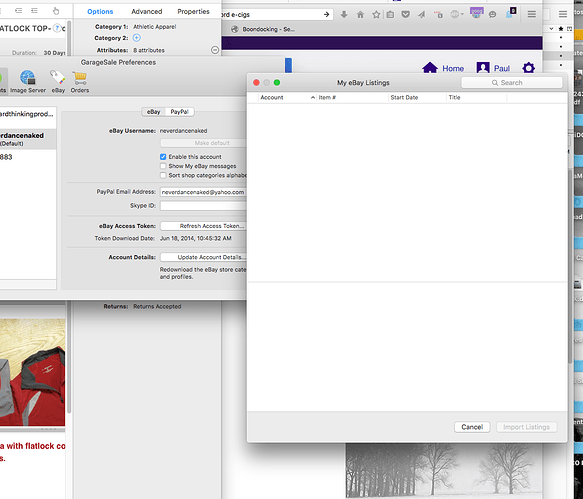The height and width of the screenshot is (499, 583).
Task: Click the red jacket listing photo
Action: 32,372
